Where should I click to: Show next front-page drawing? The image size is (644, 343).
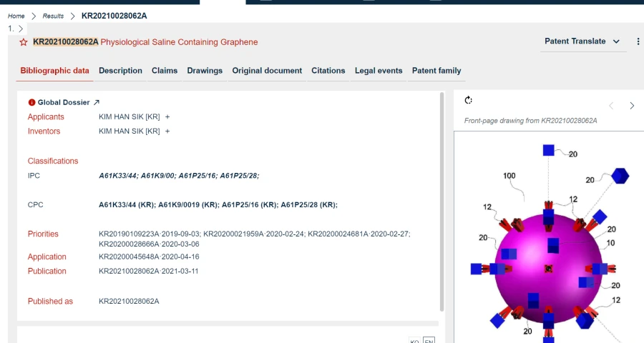[x=632, y=106]
